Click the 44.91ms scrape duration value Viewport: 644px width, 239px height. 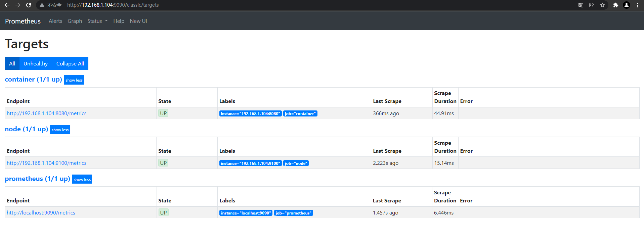pyautogui.click(x=444, y=113)
